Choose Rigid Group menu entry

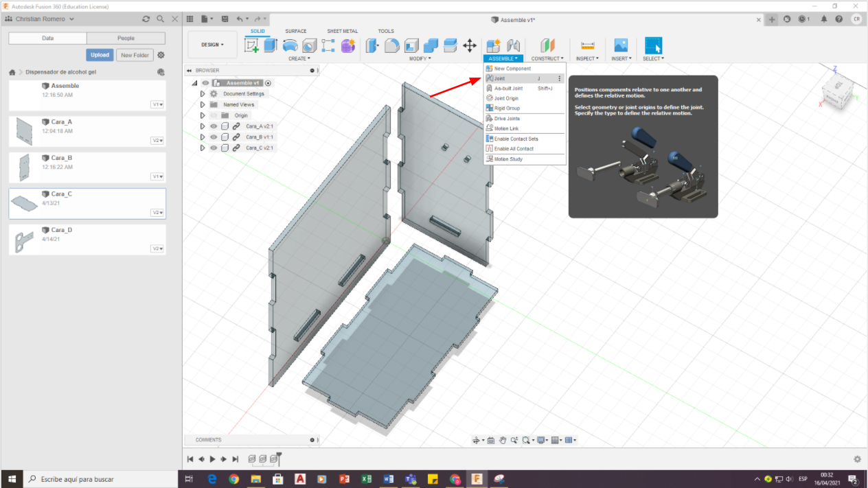(524, 108)
